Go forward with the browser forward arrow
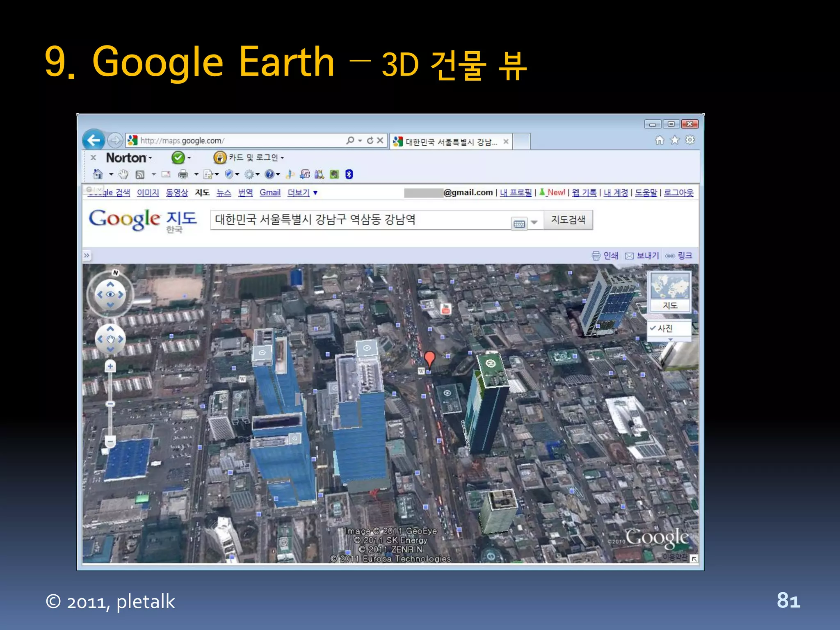The height and width of the screenshot is (630, 840). (115, 140)
